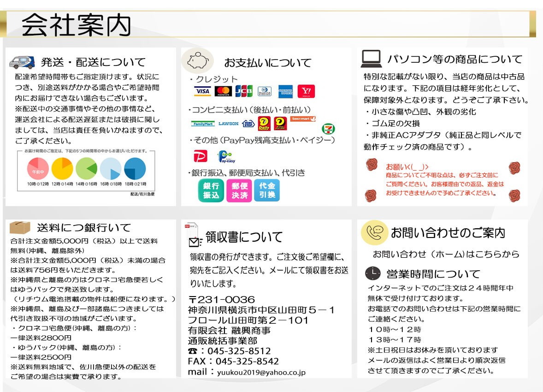The height and width of the screenshot is (392, 543).
Task: Click the 通販統括事業部 department text
Action: tap(223, 341)
